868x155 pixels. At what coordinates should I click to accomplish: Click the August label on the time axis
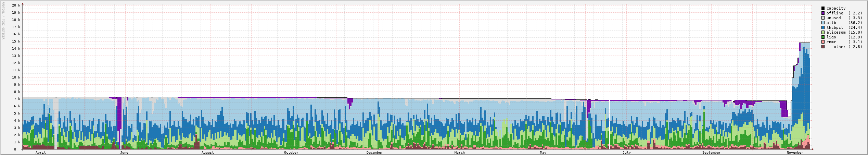(x=207, y=153)
